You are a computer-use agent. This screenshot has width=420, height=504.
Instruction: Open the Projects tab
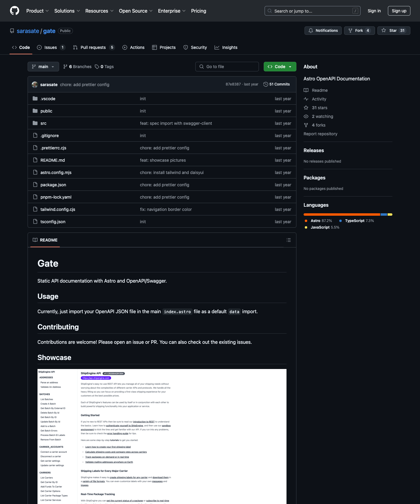coord(164,47)
